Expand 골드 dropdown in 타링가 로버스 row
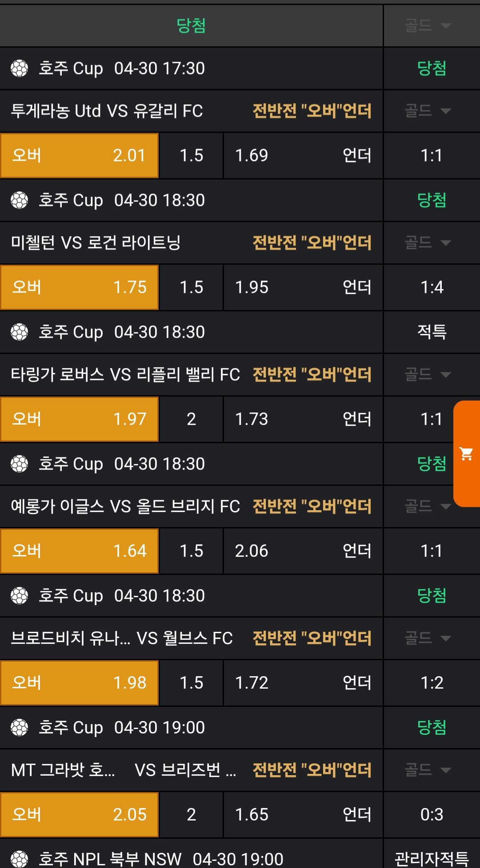The width and height of the screenshot is (480, 868). tap(428, 374)
